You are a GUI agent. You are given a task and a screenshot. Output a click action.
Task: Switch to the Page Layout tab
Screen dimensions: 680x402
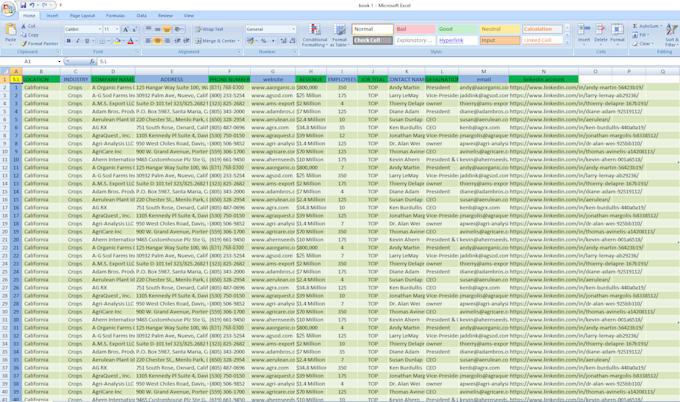click(82, 16)
